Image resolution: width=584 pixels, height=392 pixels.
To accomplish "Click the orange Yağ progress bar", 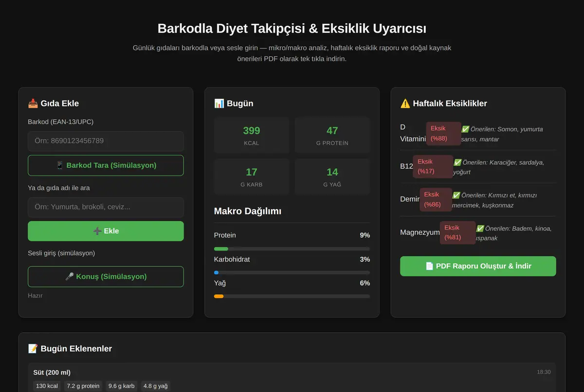I will click(219, 296).
